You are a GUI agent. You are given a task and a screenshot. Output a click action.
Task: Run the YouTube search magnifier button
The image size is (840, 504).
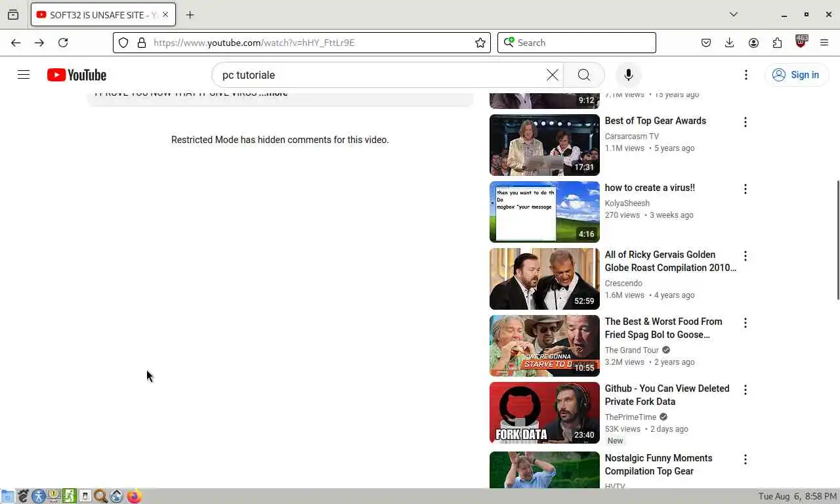coord(584,75)
